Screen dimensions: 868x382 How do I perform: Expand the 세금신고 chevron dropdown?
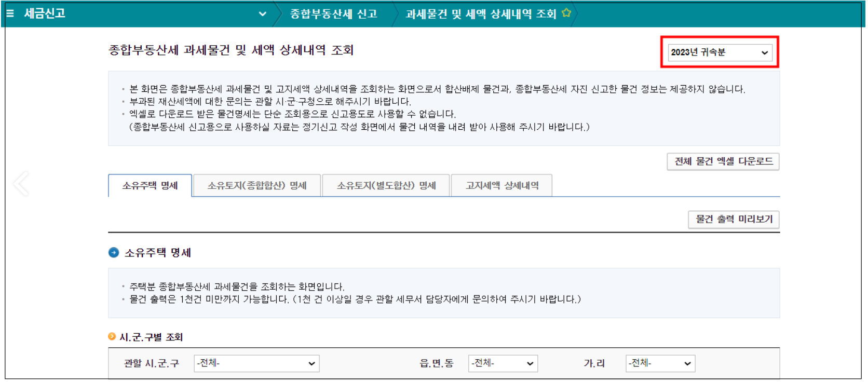point(263,14)
